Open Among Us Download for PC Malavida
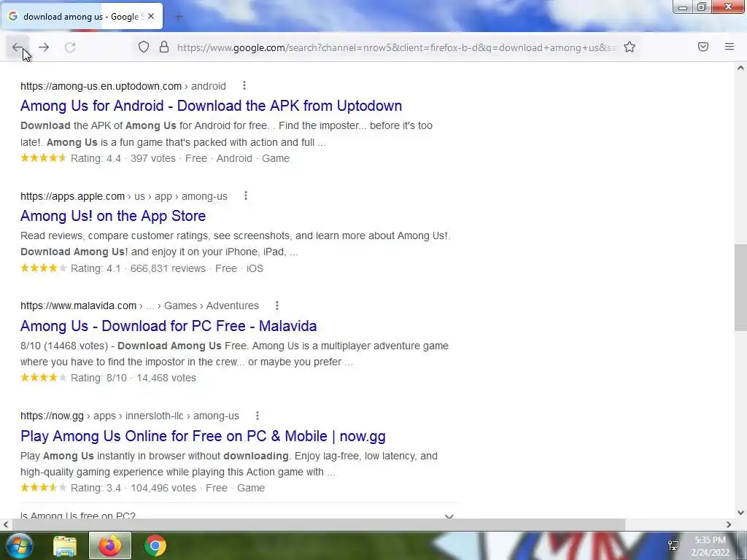Viewport: 747px width, 560px height. [169, 326]
